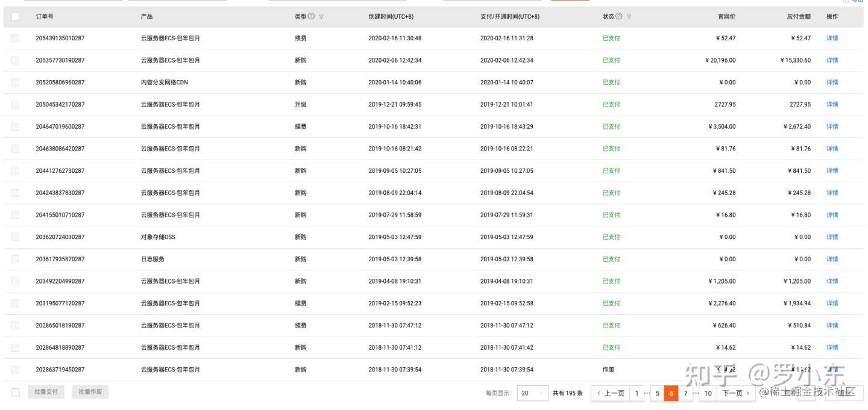Click order number 202863719450287

60,370
